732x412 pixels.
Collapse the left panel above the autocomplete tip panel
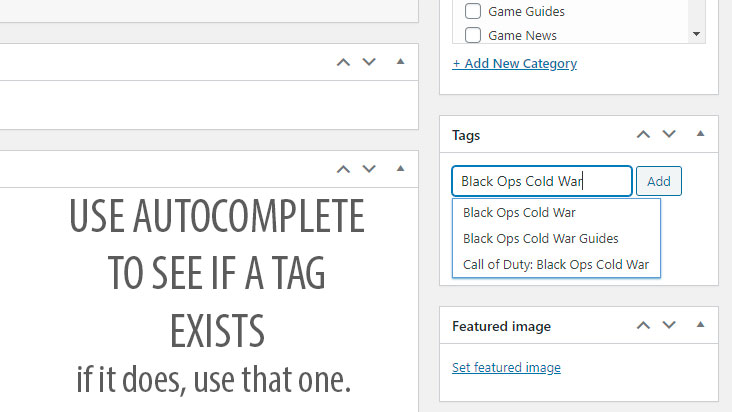(x=400, y=62)
